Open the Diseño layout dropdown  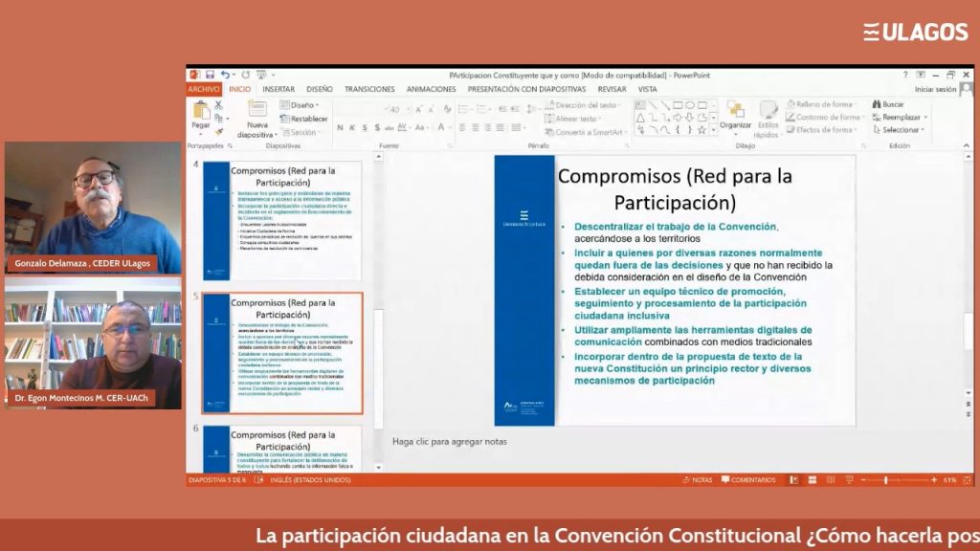coord(301,105)
